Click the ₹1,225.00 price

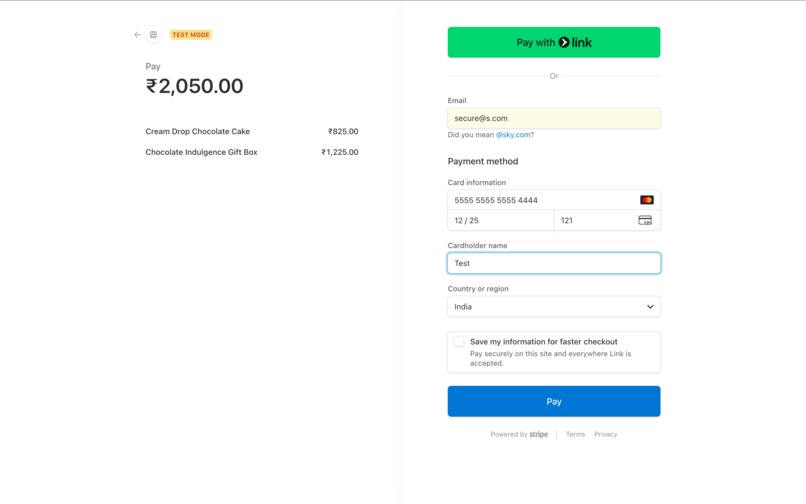click(340, 152)
